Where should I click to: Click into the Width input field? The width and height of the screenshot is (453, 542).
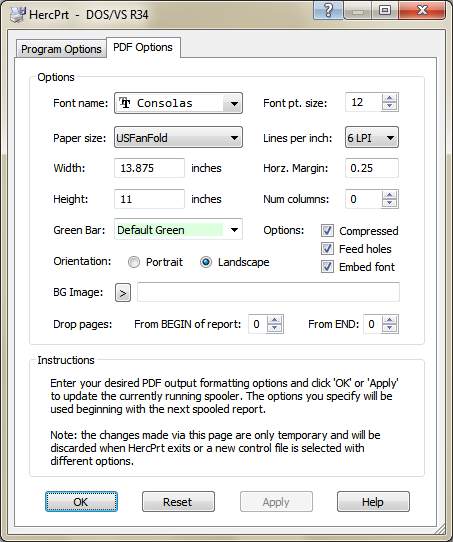(149, 168)
